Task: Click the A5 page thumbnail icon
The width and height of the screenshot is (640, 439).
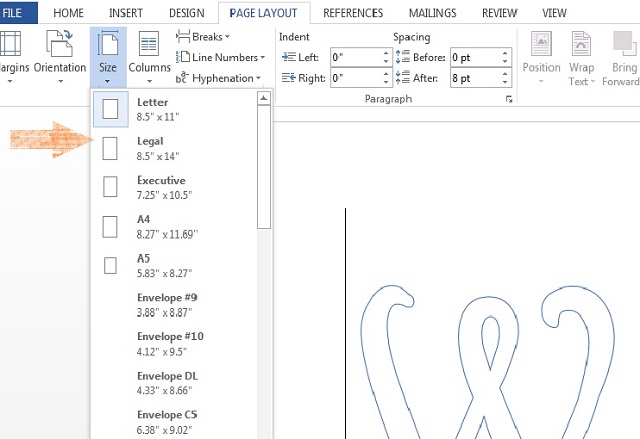Action: pos(110,266)
